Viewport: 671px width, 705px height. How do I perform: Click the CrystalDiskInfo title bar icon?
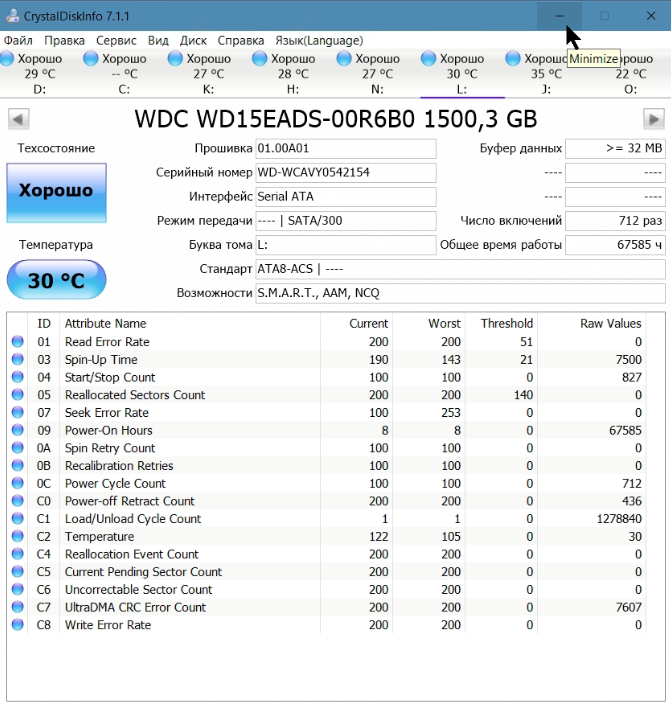click(x=12, y=16)
